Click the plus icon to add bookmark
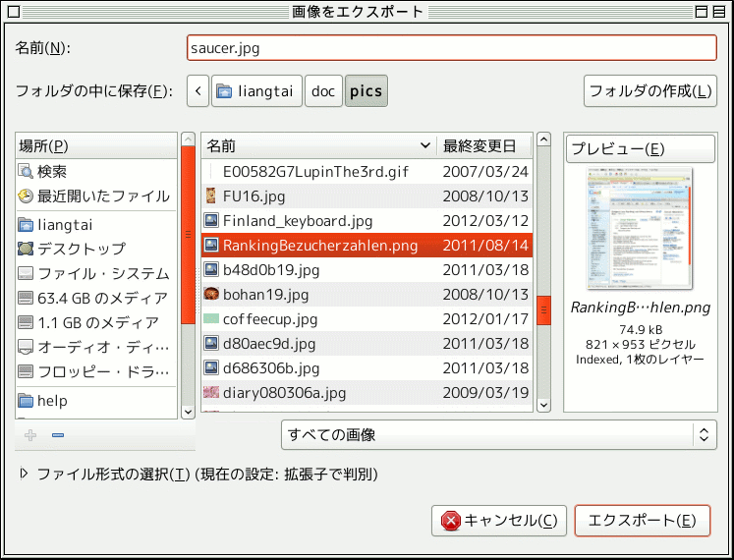 point(30,435)
